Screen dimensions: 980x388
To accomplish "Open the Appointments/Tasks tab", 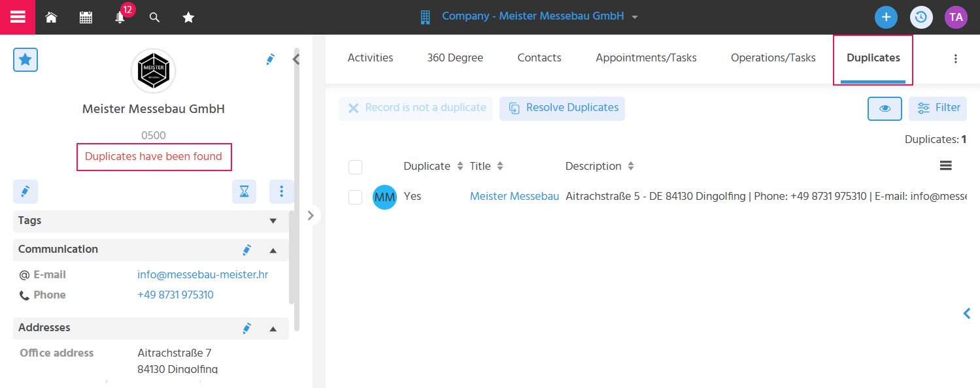I will [x=646, y=58].
